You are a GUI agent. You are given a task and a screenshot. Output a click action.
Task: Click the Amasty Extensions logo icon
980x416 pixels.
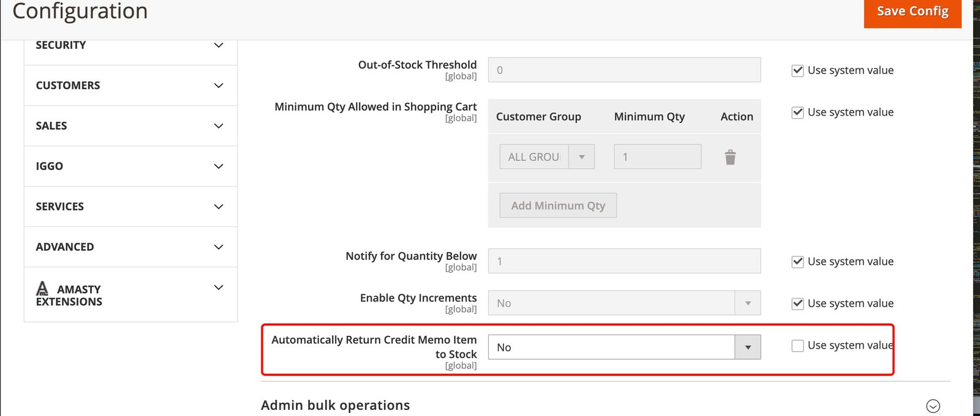42,288
